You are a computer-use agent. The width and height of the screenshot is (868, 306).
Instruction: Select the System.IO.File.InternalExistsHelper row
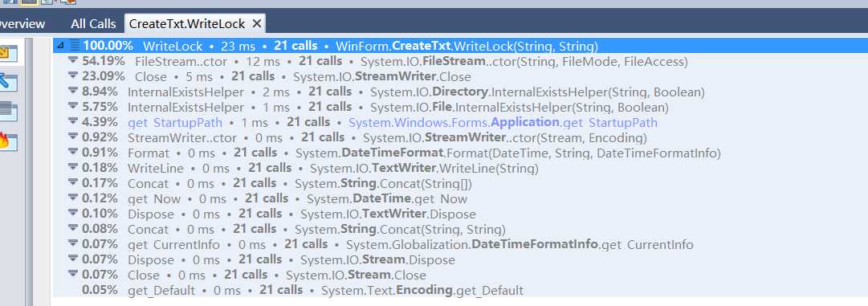(460, 107)
